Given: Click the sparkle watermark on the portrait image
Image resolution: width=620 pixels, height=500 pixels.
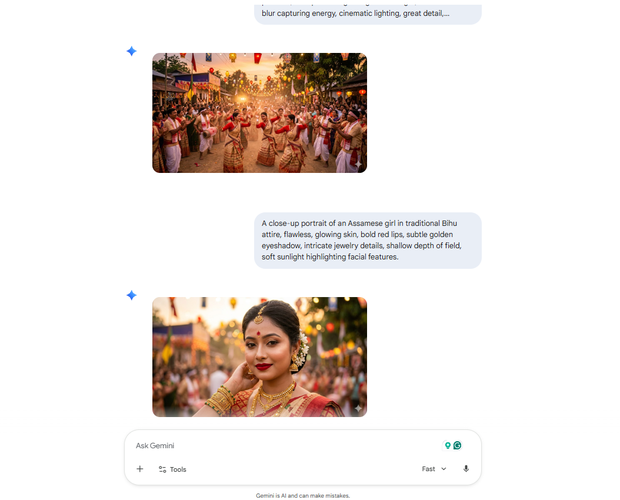Looking at the screenshot, I should coord(358,408).
